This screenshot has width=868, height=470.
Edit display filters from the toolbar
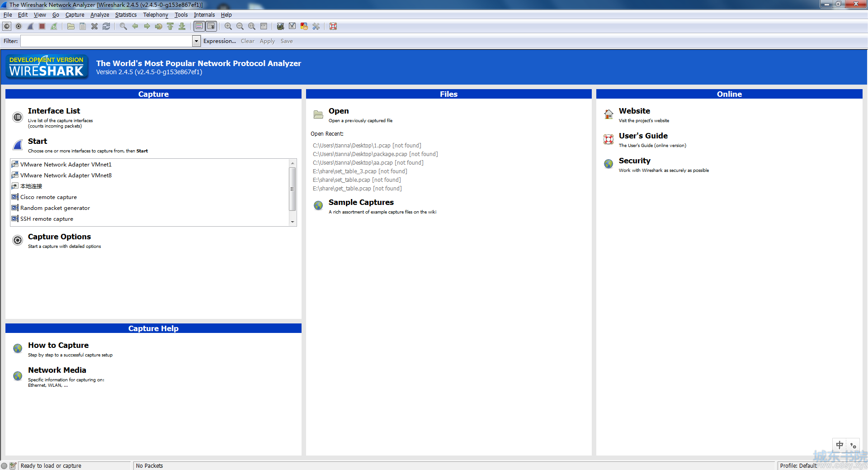click(292, 26)
